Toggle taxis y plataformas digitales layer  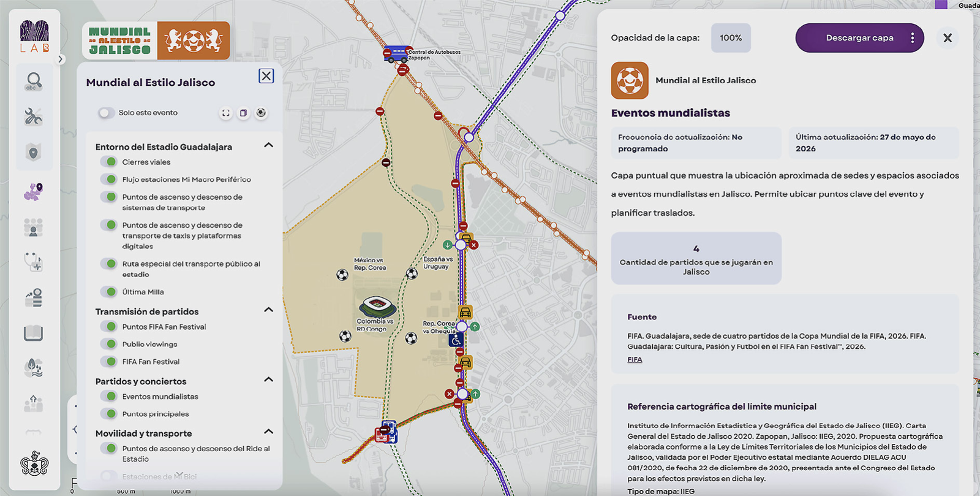click(109, 225)
